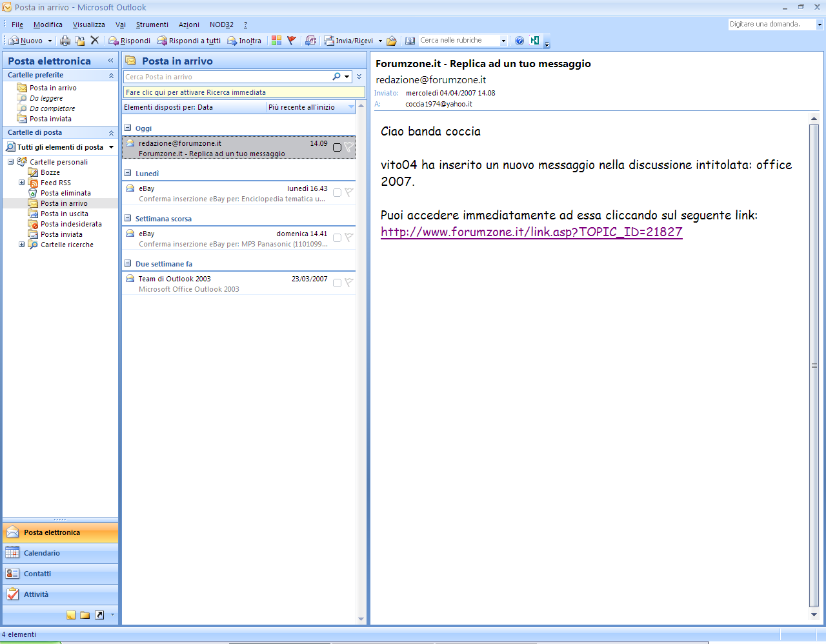Screen dimensions: 826x644
Task: Open the address book icon in the toolbar
Action: pos(410,41)
